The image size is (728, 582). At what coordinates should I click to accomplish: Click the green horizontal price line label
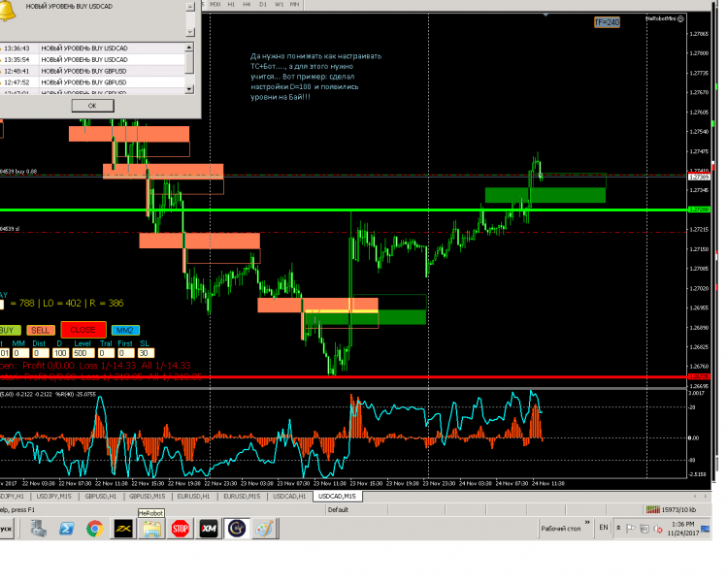coord(699,210)
